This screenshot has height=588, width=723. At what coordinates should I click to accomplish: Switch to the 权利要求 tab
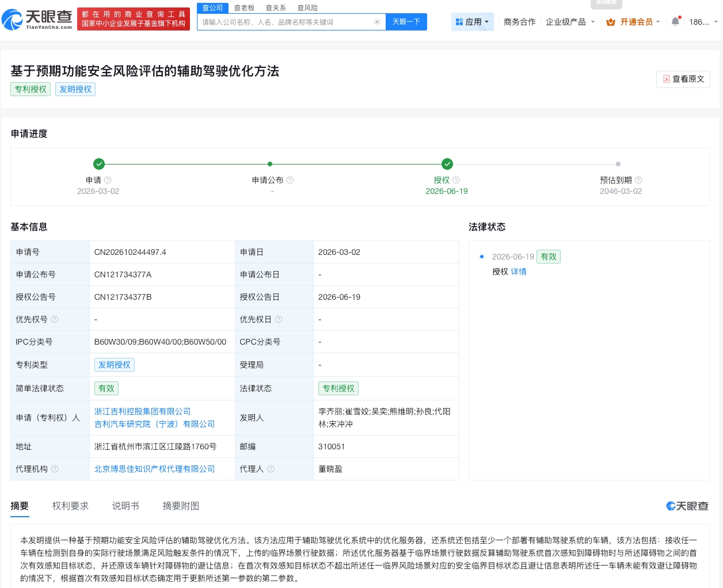click(70, 506)
